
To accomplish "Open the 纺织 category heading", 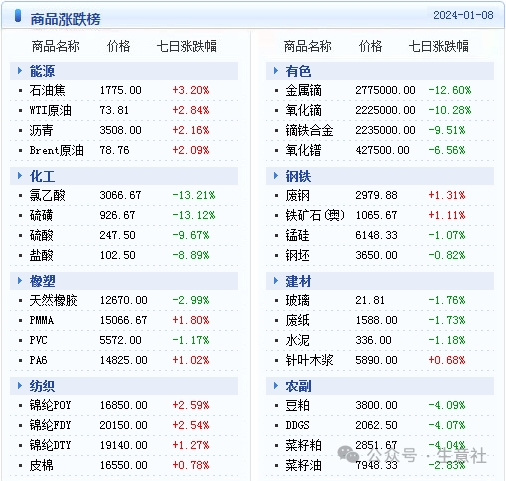I will click(x=42, y=386).
